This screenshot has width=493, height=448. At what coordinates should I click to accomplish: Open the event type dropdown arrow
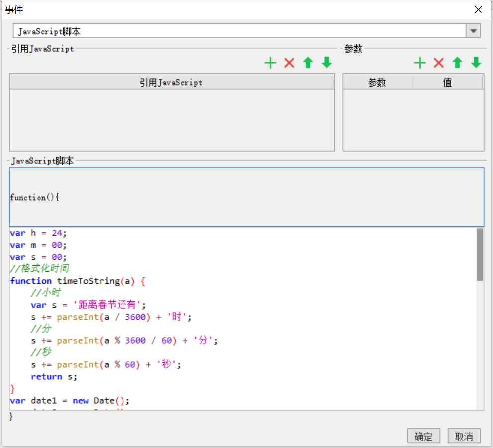(473, 31)
